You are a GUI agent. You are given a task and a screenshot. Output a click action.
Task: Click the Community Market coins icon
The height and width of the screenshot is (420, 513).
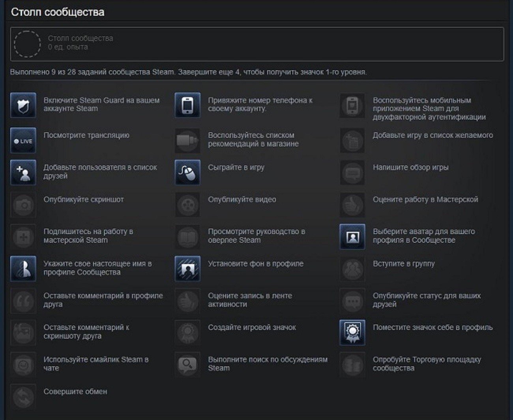[352, 364]
